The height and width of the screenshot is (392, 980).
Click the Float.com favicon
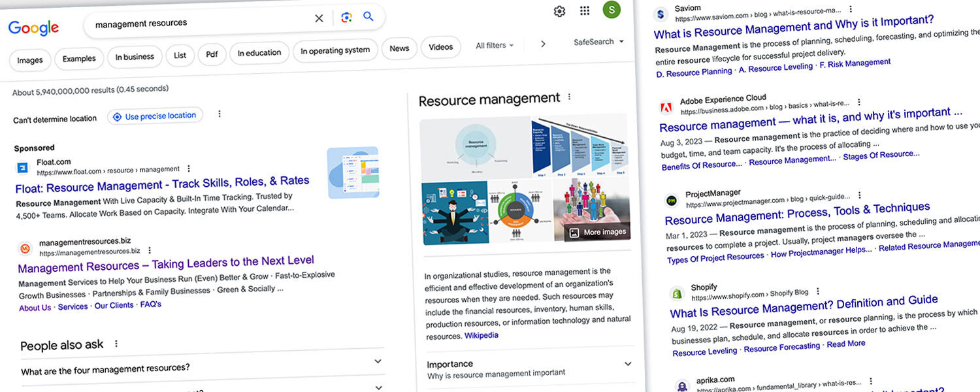tap(22, 168)
